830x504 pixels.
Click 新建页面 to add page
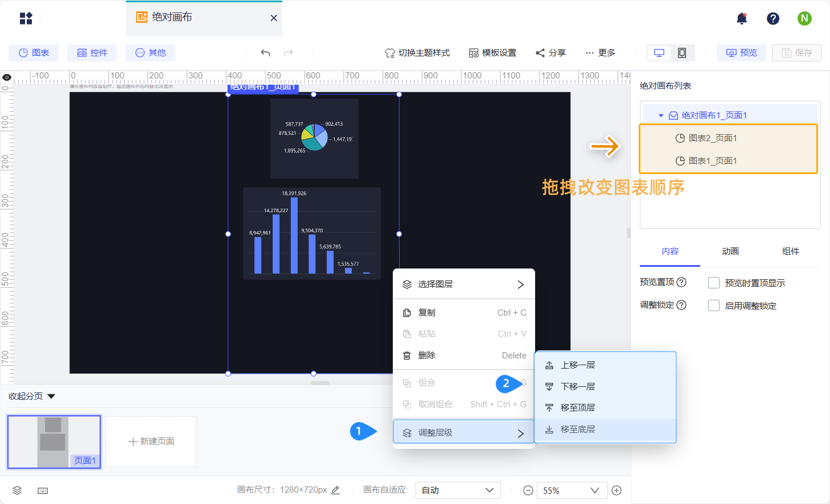pos(151,442)
